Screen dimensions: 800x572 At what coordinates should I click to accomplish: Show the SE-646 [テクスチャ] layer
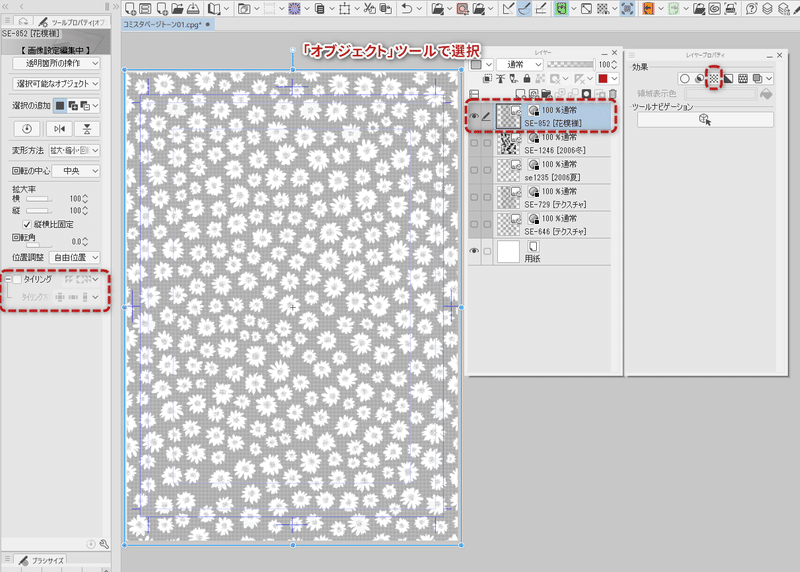click(474, 225)
